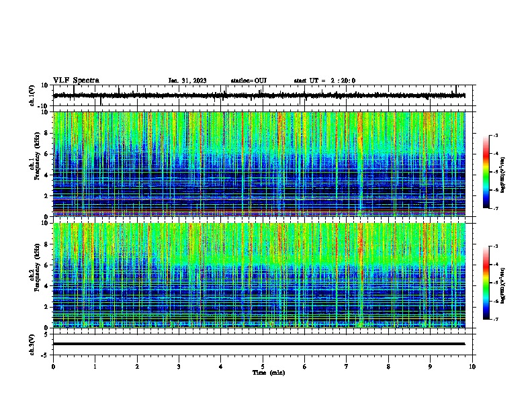Click the log(PSD) label beside lower color bar
Viewport: 532px width, 411px height.
503,285
